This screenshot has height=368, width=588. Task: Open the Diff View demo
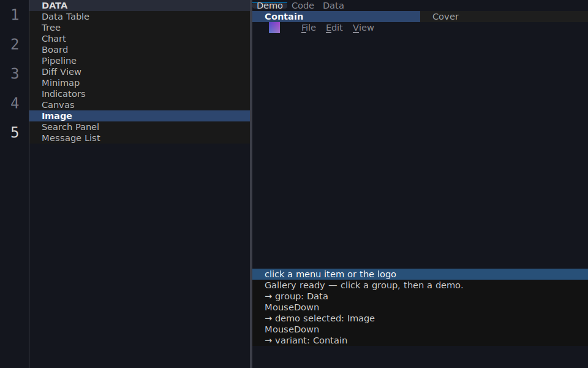140,72
